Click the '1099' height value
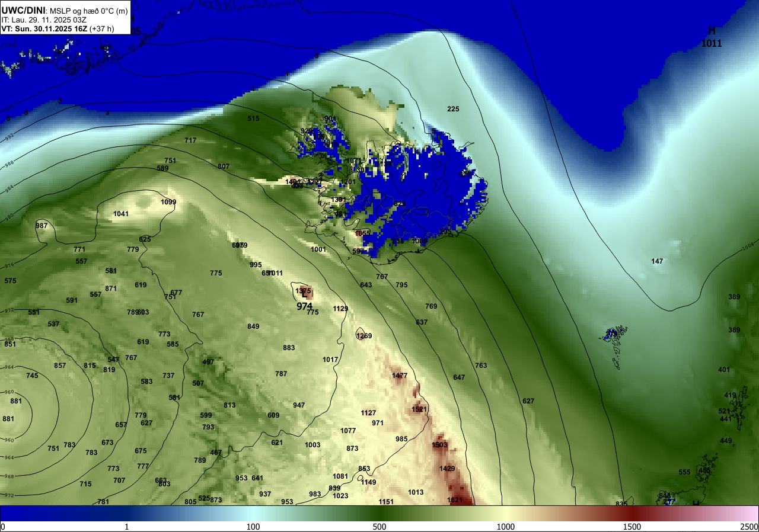This screenshot has width=759, height=532. pyautogui.click(x=168, y=202)
